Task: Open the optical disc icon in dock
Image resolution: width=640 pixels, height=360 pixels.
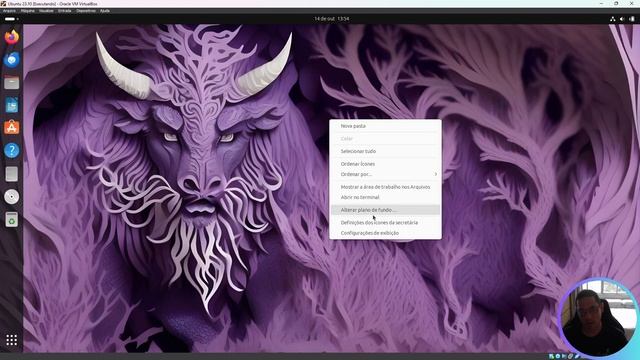Action: (x=11, y=197)
